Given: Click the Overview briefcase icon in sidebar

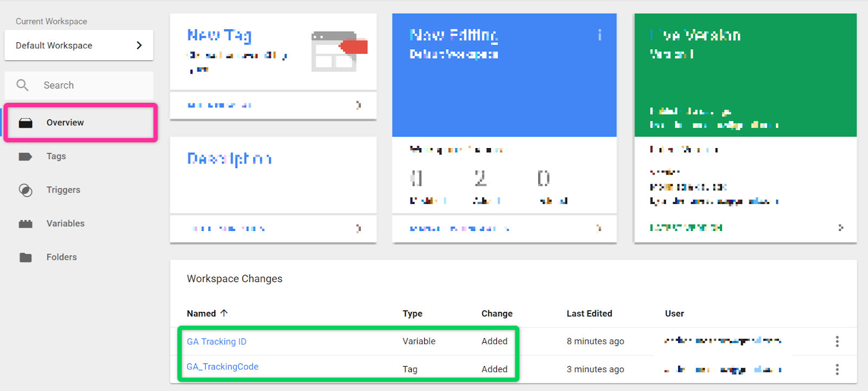Looking at the screenshot, I should 25,123.
